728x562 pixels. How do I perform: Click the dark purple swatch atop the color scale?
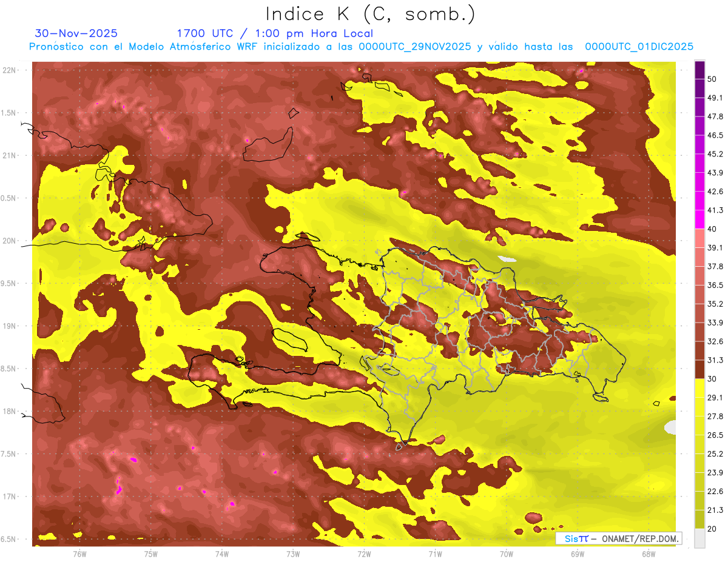[699, 70]
